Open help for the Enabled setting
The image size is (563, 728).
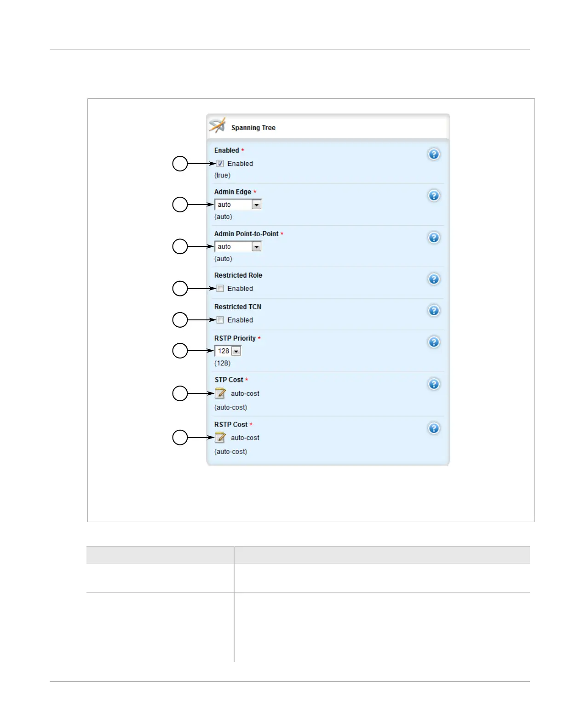point(433,154)
